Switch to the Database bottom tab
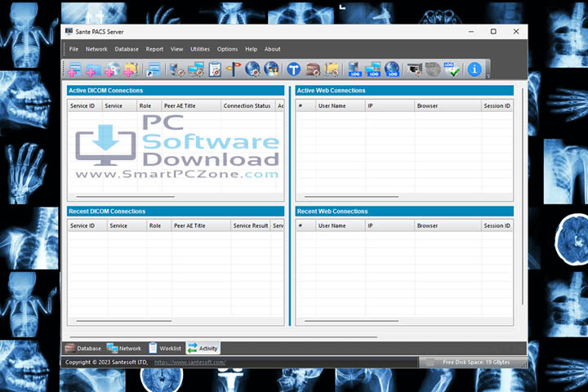This screenshot has width=588, height=392. click(82, 349)
